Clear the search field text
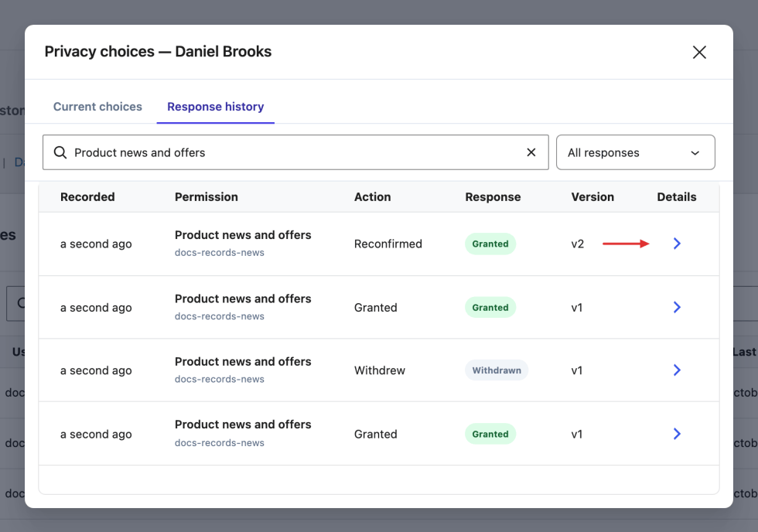The width and height of the screenshot is (758, 532). coord(531,152)
